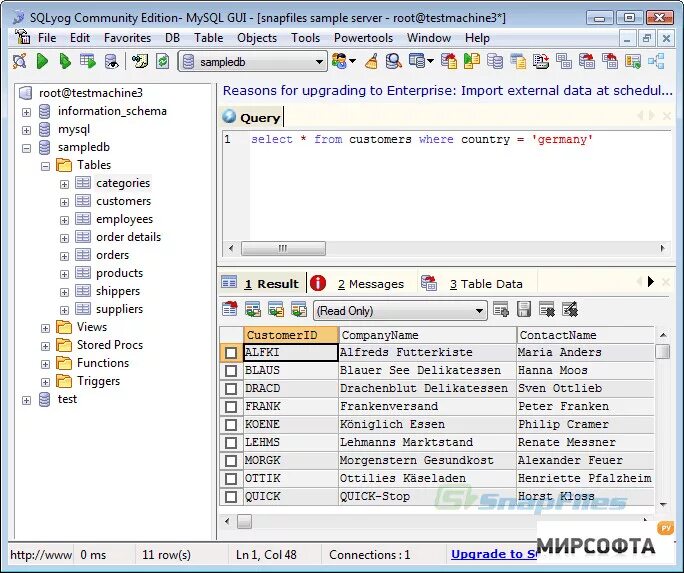
Task: Tick the checkbox for row BLAUS
Action: pos(231,371)
